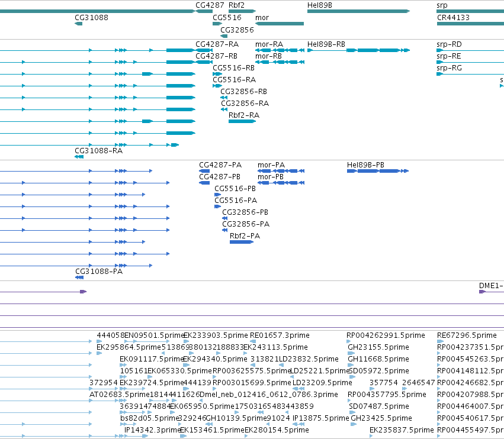Click the srp-RD transcript label
This screenshot has height=439, width=504.
click(449, 44)
